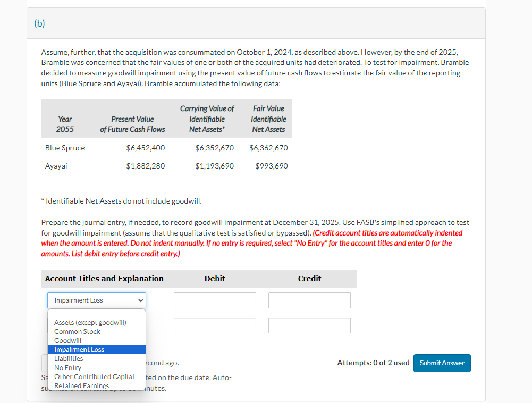The height and width of the screenshot is (403, 532).
Task: Click the 'Debit' column header
Action: click(x=215, y=279)
